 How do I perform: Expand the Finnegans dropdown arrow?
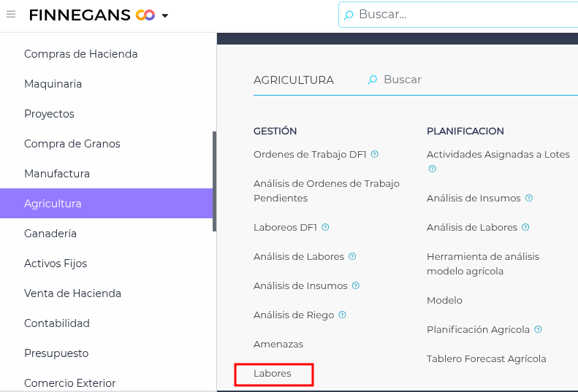(x=165, y=15)
